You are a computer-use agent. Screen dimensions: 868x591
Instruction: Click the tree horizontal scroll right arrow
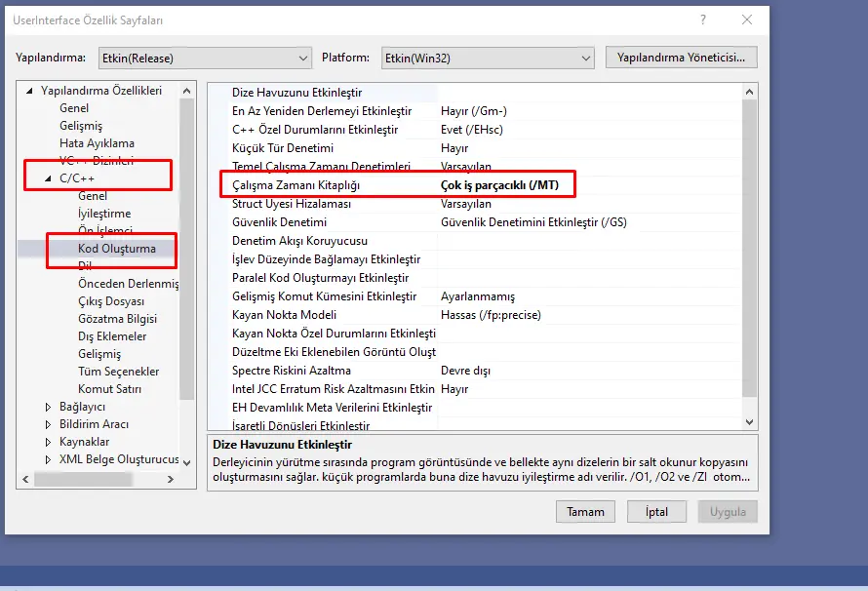click(171, 479)
